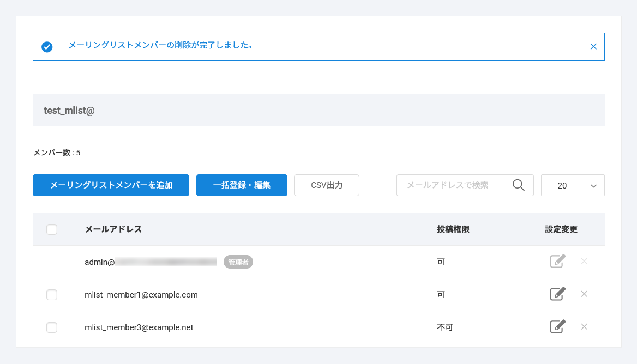
Task: Click the blue checkmark success icon
Action: tap(47, 47)
